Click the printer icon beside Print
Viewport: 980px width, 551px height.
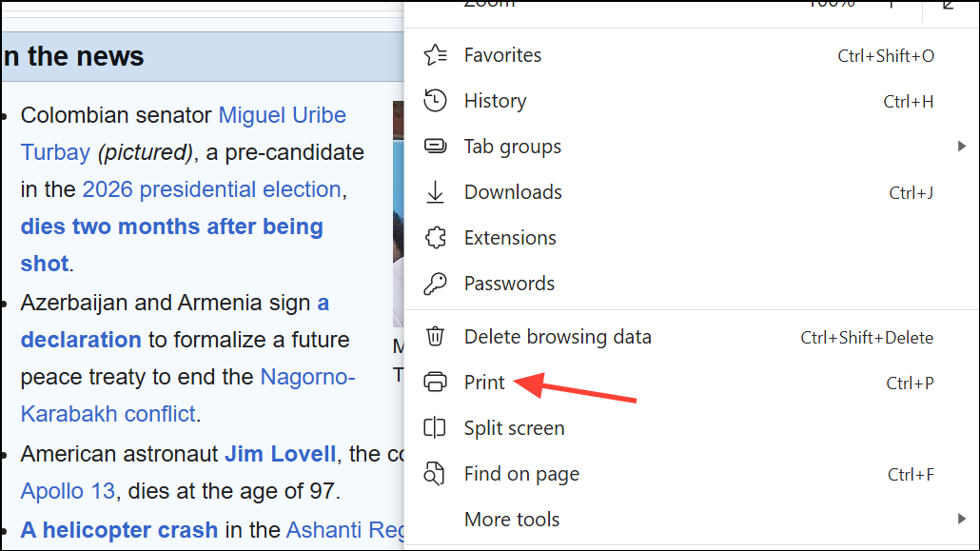coord(435,383)
